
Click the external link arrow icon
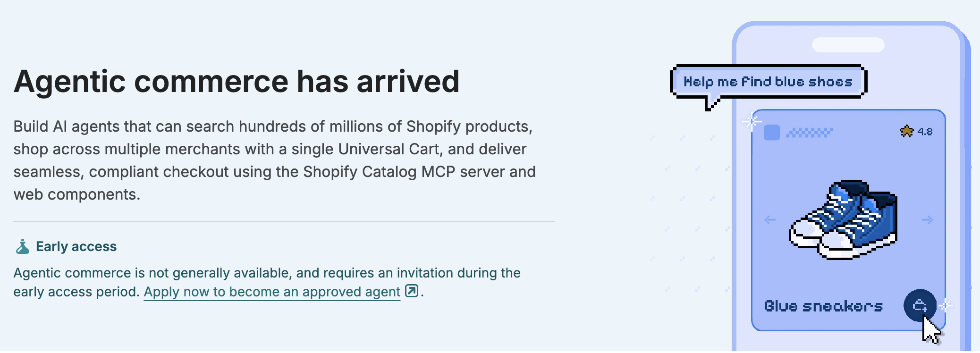412,291
